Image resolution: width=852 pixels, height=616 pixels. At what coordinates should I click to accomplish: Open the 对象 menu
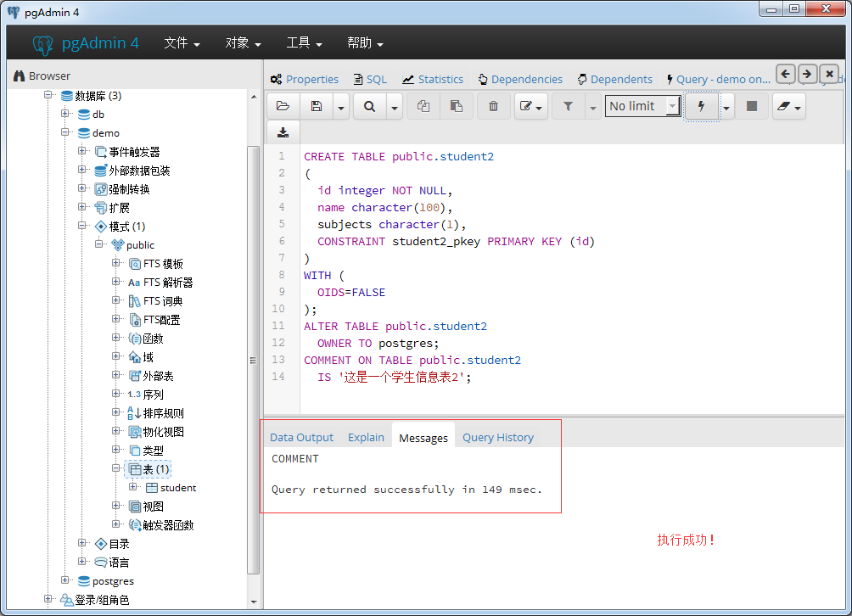coord(243,43)
